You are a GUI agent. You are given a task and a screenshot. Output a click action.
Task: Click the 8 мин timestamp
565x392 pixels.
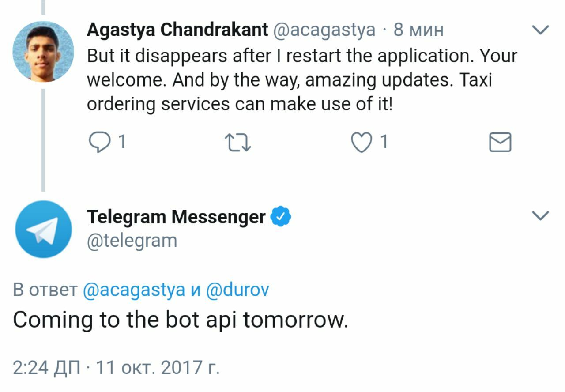click(418, 30)
